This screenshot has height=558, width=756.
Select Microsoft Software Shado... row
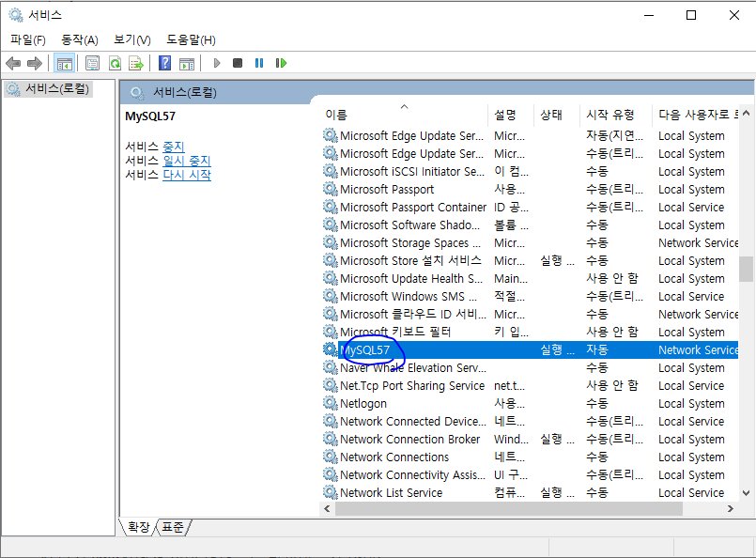(x=530, y=225)
